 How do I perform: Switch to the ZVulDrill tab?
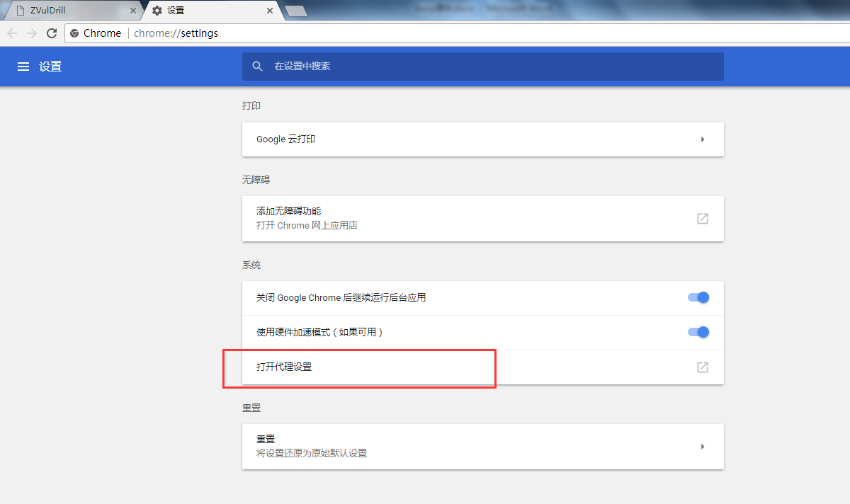point(74,11)
